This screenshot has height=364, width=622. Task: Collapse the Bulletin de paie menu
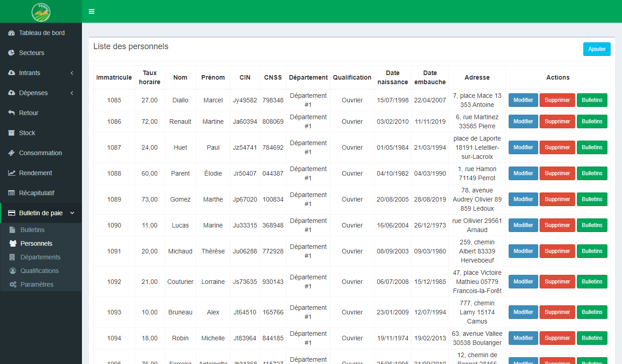(x=72, y=213)
